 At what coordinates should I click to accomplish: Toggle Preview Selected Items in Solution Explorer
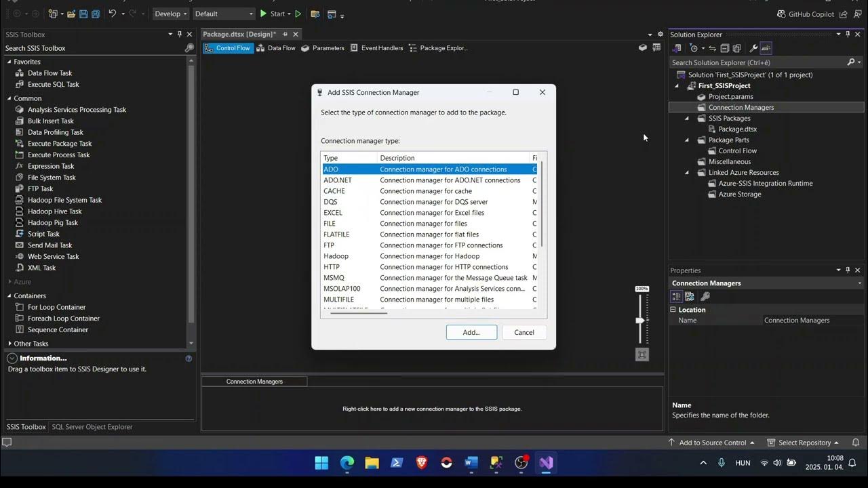pyautogui.click(x=766, y=48)
